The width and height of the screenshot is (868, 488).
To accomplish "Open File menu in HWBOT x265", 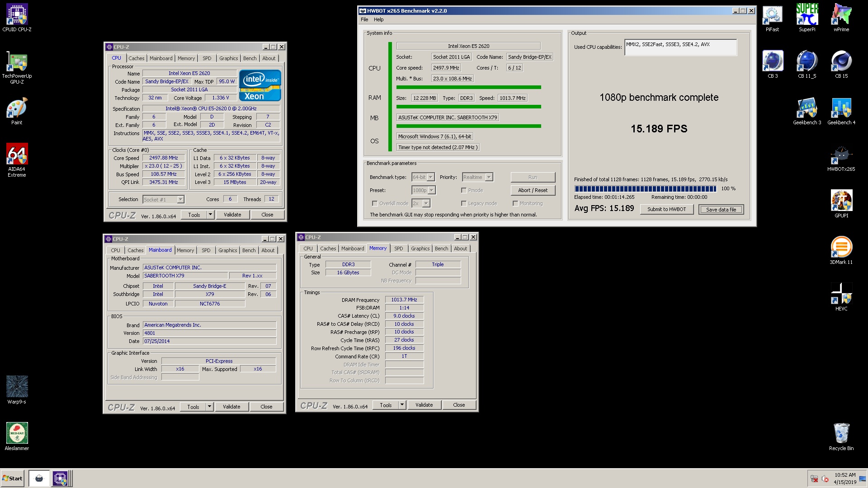I will pos(364,19).
